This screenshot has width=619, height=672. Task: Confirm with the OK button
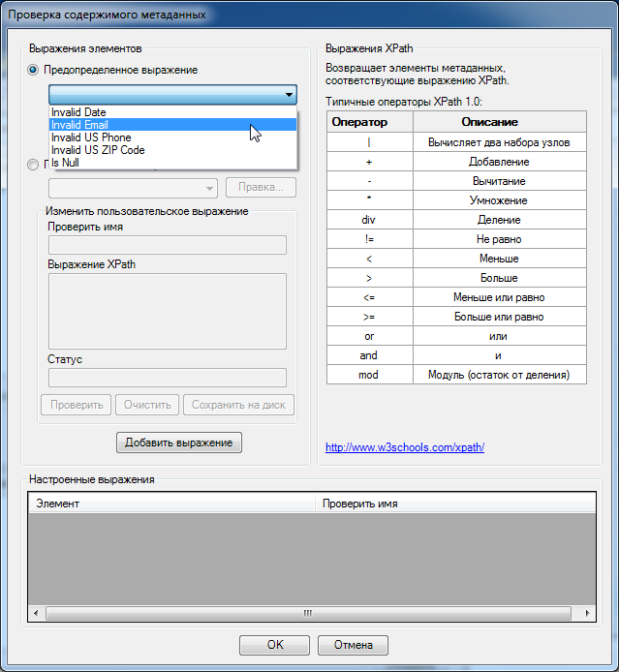[x=275, y=645]
